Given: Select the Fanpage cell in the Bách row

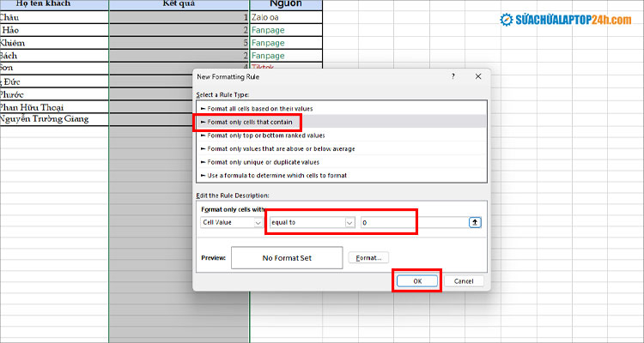Looking at the screenshot, I should coord(286,56).
